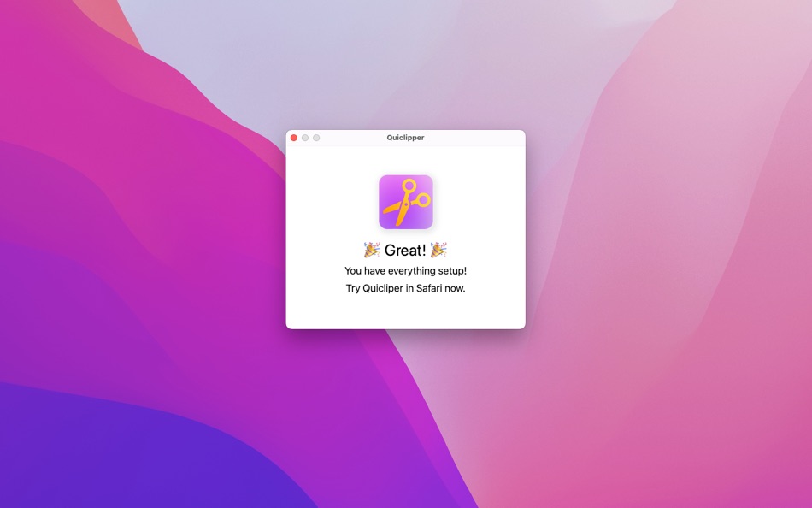Click the Quiclipper title text
The width and height of the screenshot is (812, 508).
point(404,137)
